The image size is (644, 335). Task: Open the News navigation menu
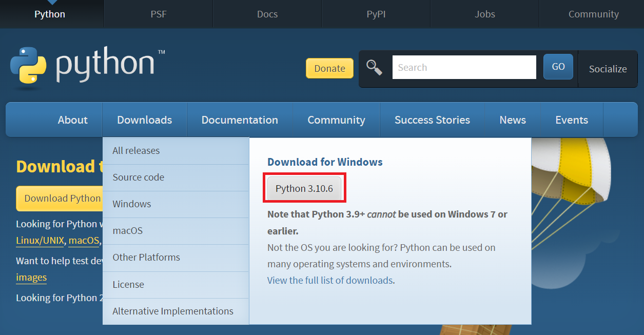513,120
